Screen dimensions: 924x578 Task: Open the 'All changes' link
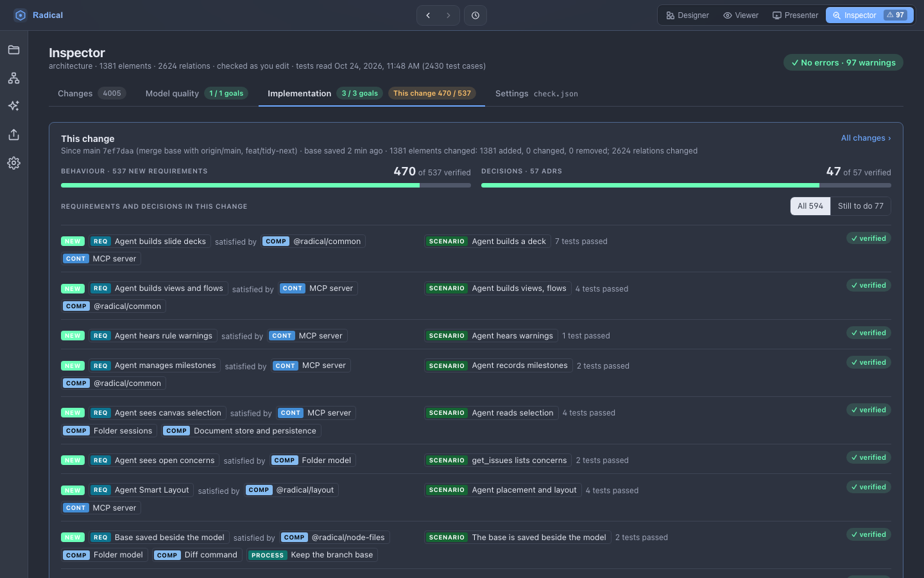[x=866, y=138]
